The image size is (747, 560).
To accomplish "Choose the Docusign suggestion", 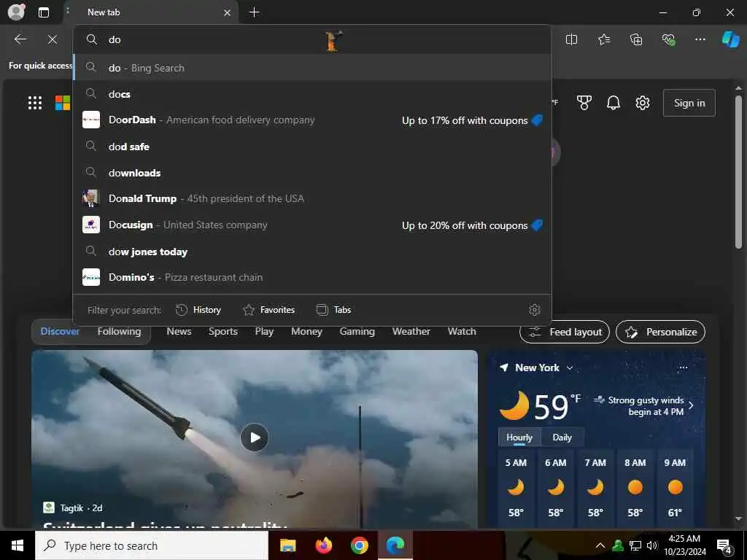I will [312, 225].
